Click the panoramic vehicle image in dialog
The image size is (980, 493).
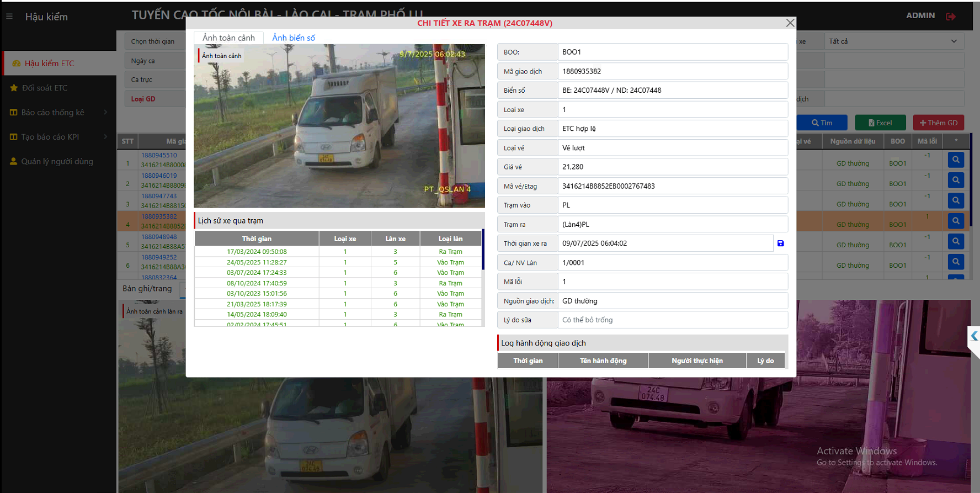339,126
